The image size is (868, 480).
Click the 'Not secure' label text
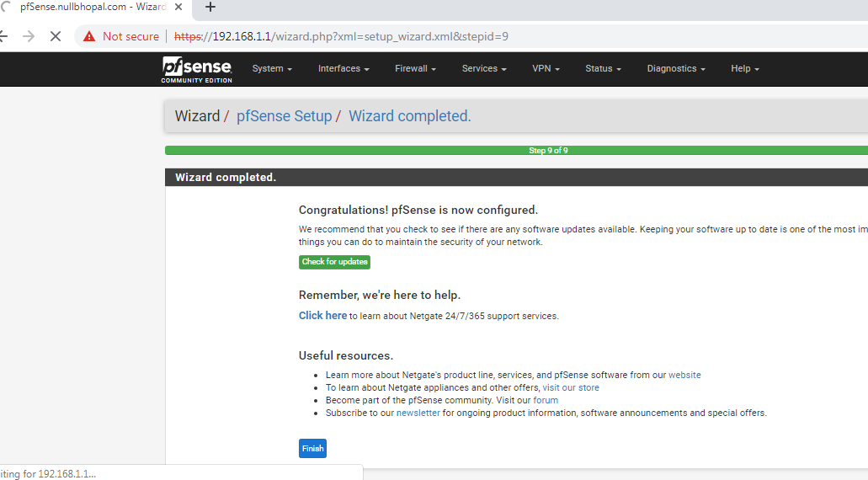point(130,36)
